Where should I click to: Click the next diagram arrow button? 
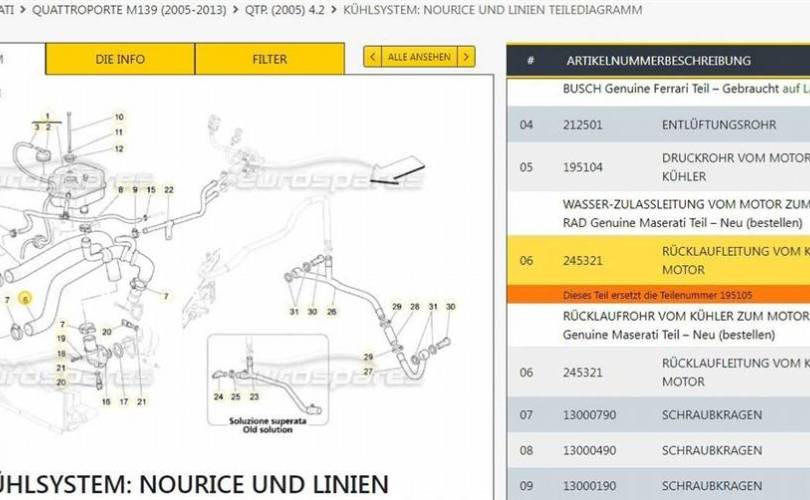tap(465, 57)
